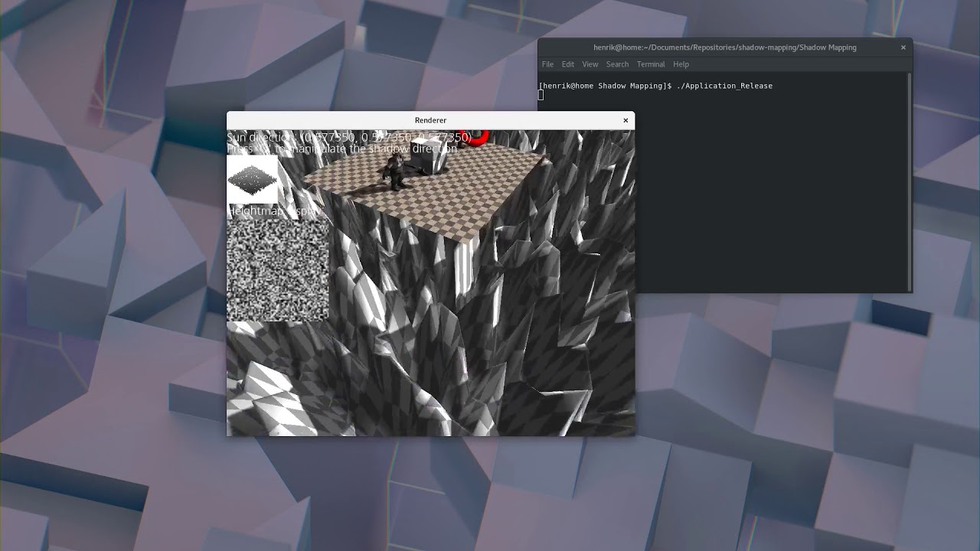The width and height of the screenshot is (980, 551).
Task: Open the Help menu in the terminal
Action: click(681, 64)
